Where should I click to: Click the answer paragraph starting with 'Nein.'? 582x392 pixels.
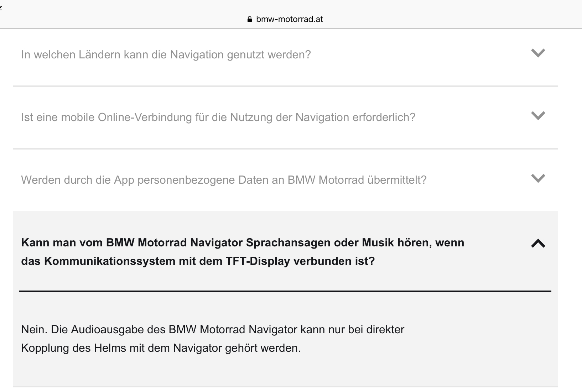tap(212, 339)
